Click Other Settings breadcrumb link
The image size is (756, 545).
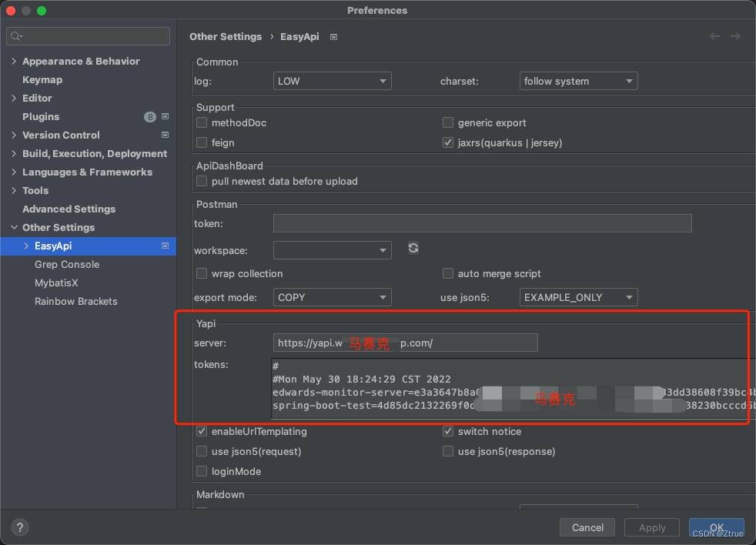[226, 37]
